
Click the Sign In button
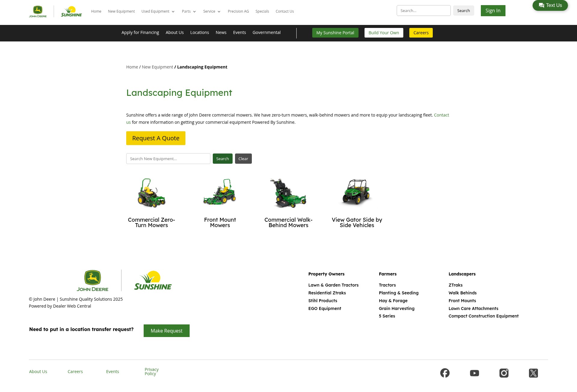click(x=493, y=11)
